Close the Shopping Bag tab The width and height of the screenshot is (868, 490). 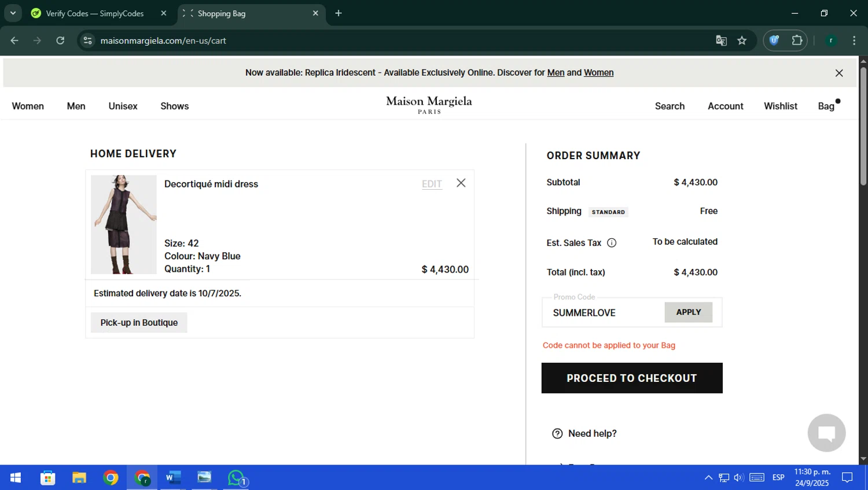coord(315,13)
